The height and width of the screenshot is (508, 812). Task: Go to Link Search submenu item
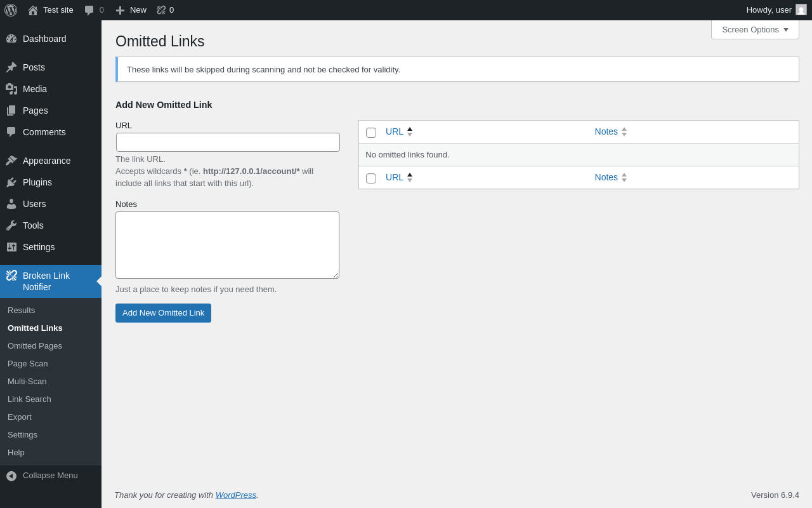[x=29, y=399]
